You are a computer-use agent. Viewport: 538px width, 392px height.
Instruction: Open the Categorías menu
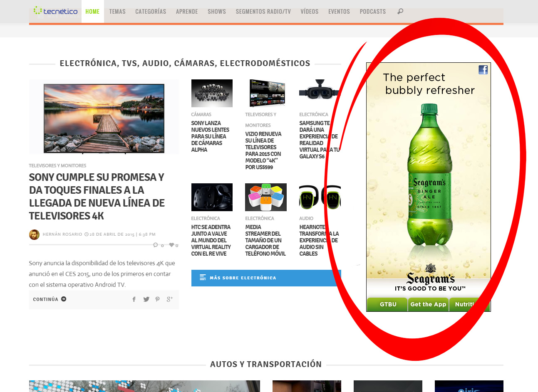click(151, 12)
